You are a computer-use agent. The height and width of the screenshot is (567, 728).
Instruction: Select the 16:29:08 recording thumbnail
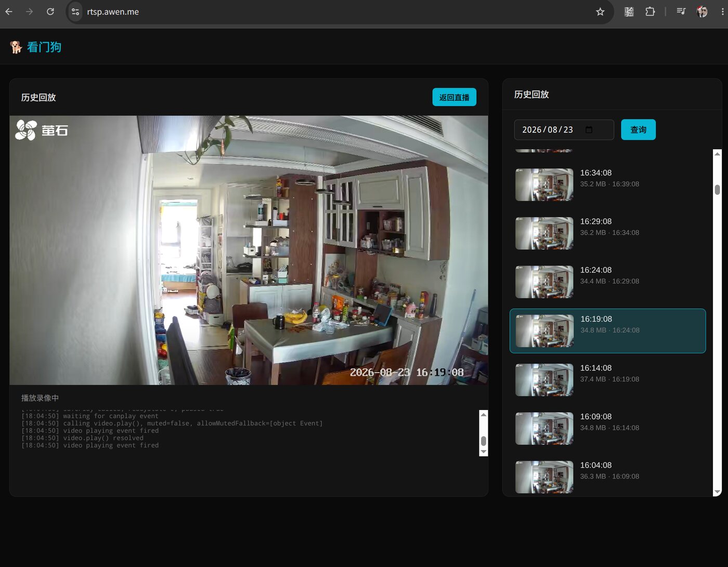(544, 233)
